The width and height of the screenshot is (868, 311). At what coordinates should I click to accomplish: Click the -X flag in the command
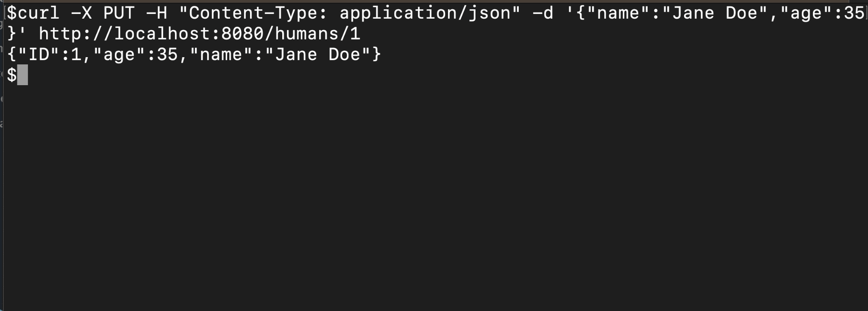[82, 13]
